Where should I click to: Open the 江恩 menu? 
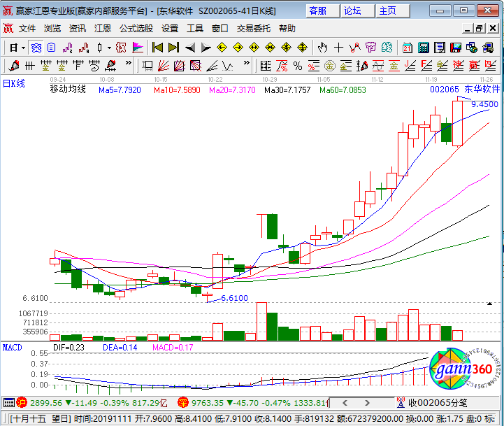(x=103, y=29)
